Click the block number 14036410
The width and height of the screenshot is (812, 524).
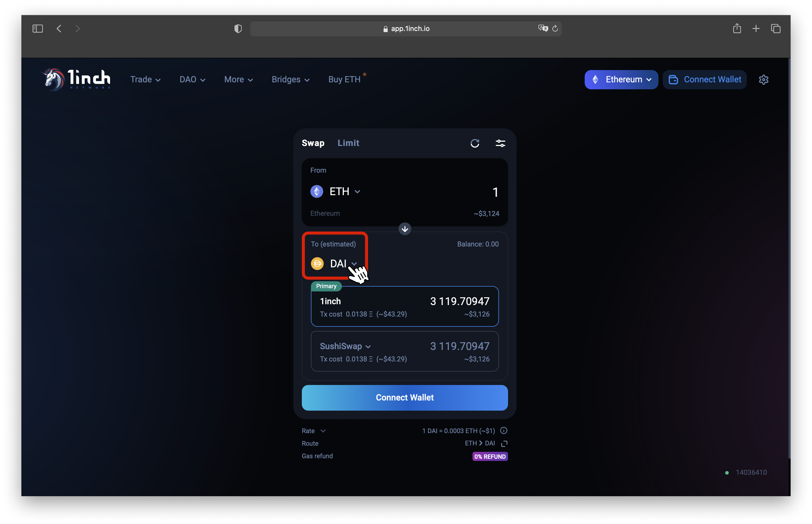(x=751, y=472)
